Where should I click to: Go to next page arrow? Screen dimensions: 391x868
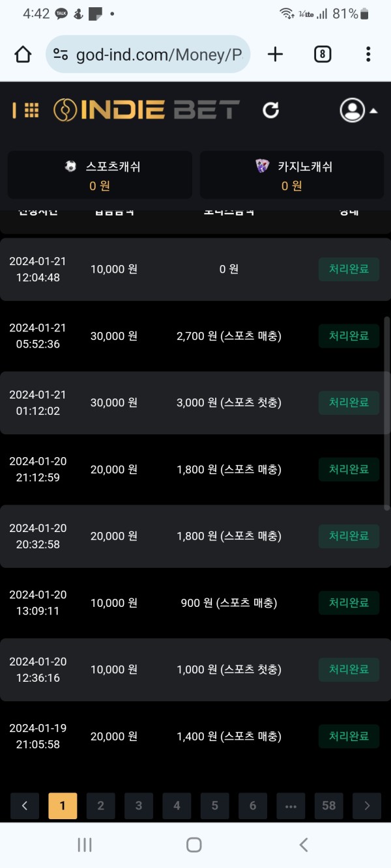click(x=367, y=805)
